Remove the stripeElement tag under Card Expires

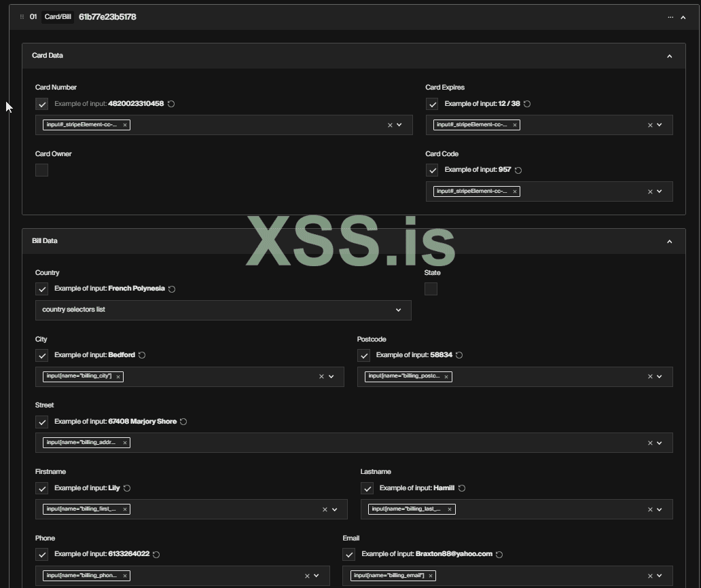click(x=515, y=125)
